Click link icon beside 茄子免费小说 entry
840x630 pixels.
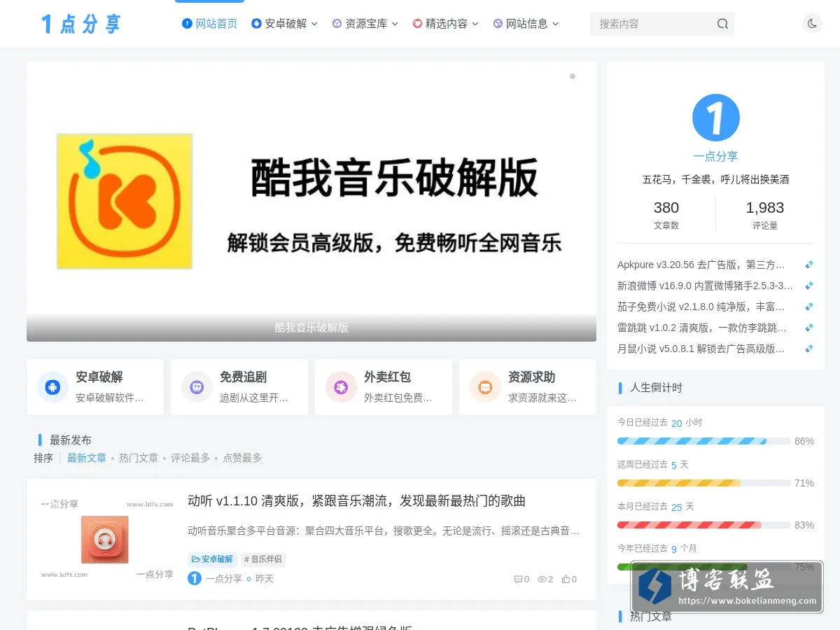coord(809,307)
